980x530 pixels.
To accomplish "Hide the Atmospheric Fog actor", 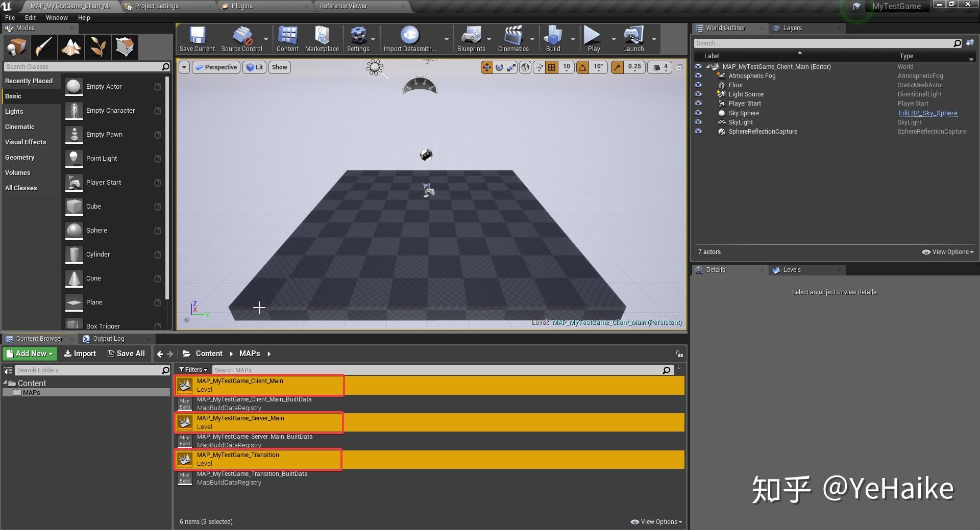I will [x=698, y=75].
